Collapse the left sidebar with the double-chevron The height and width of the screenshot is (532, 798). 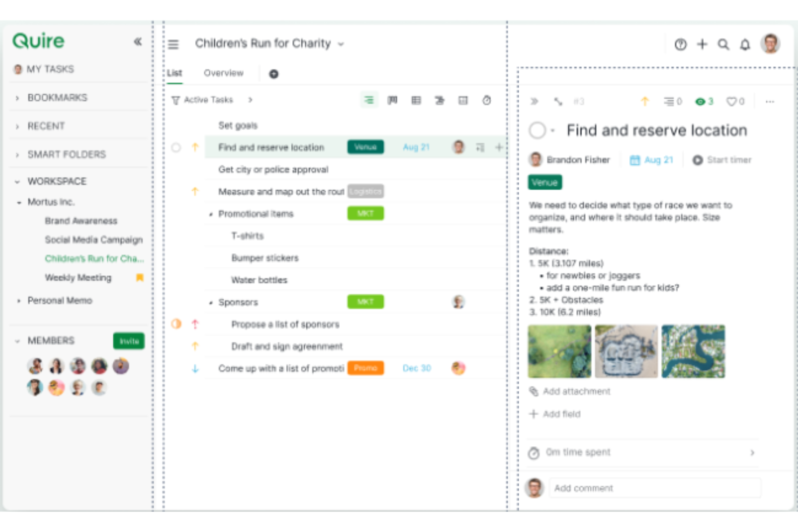138,42
